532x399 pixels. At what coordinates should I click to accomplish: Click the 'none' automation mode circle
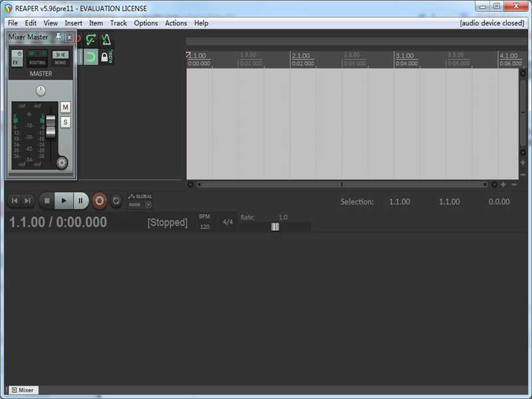148,205
